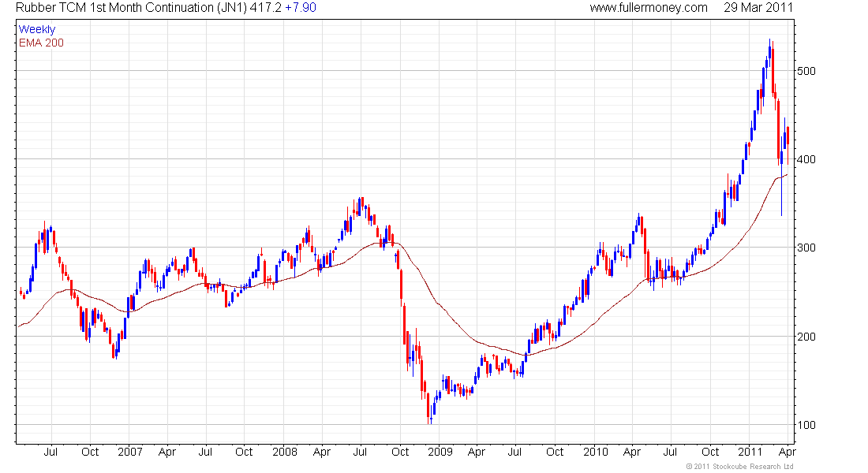Screen dimensions: 868x473
Task: Click the 400 price axis label
Action: [806, 159]
